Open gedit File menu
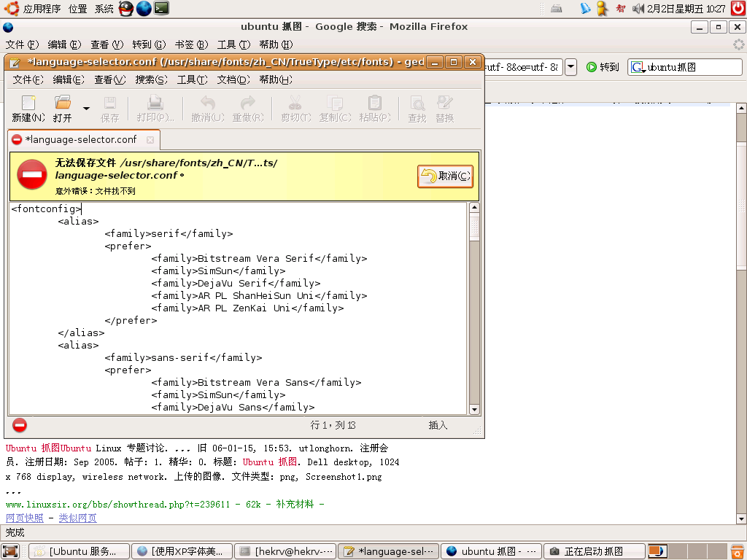Screen dimensions: 747x560 28,79
